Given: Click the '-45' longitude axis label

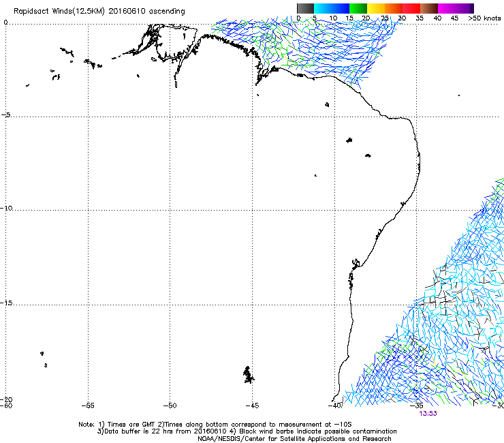Looking at the screenshot, I should coord(252,406).
